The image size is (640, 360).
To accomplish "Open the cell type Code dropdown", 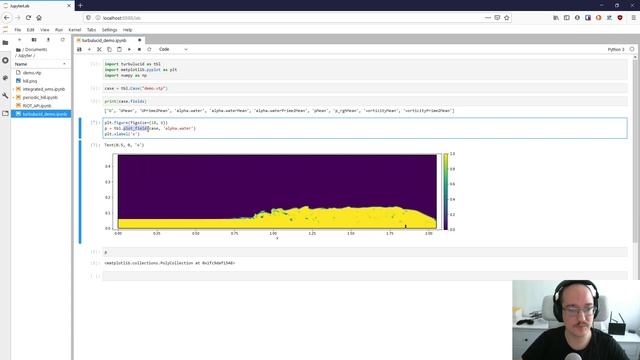I will tap(173, 49).
